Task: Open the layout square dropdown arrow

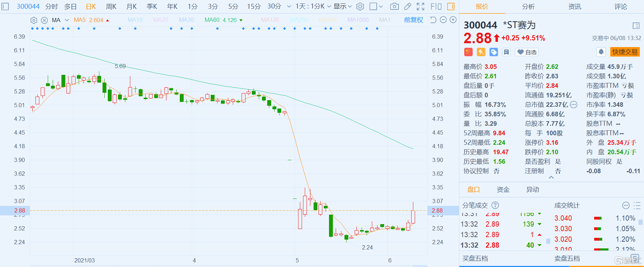Action: pos(381,6)
